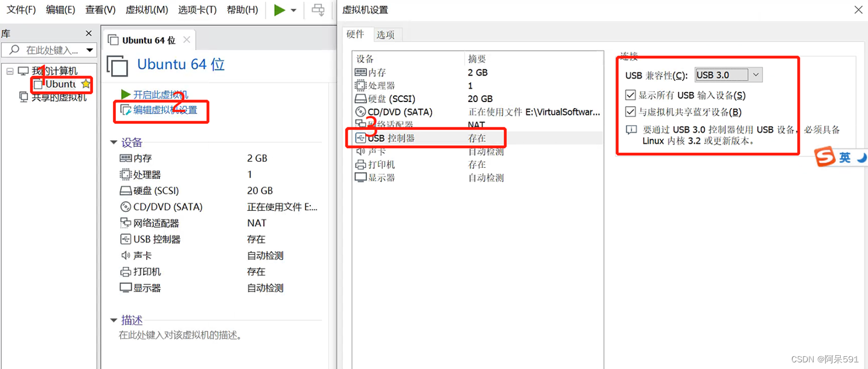The height and width of the screenshot is (369, 868).
Task: Open the 查看(V) menu
Action: tap(100, 10)
